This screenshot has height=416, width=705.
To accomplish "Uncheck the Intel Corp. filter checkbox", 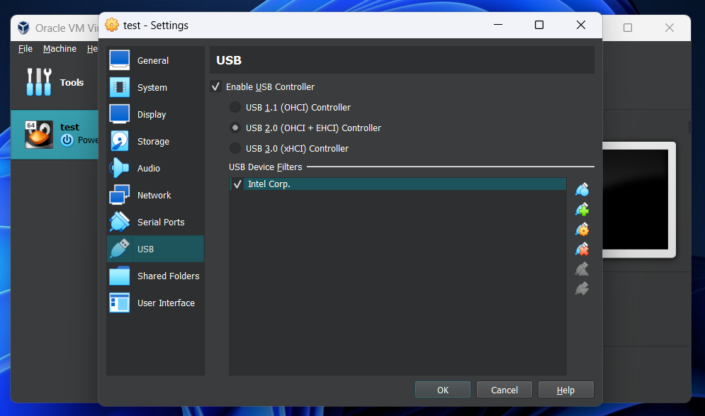I will [238, 184].
